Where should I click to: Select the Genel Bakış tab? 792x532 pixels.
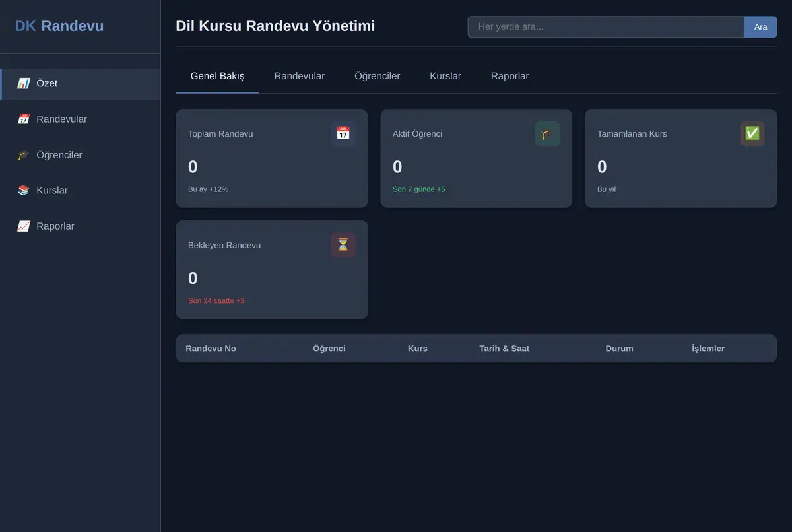pos(218,76)
